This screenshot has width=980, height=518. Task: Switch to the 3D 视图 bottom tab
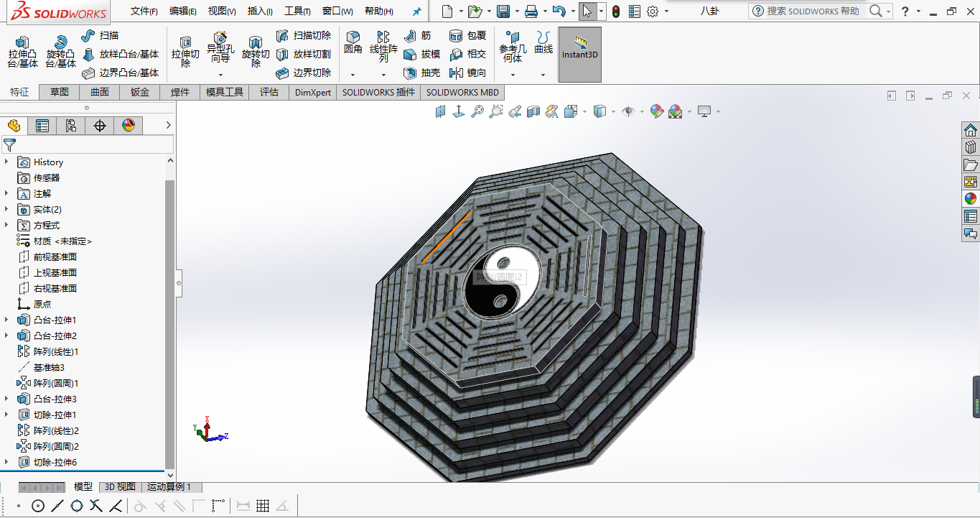120,486
